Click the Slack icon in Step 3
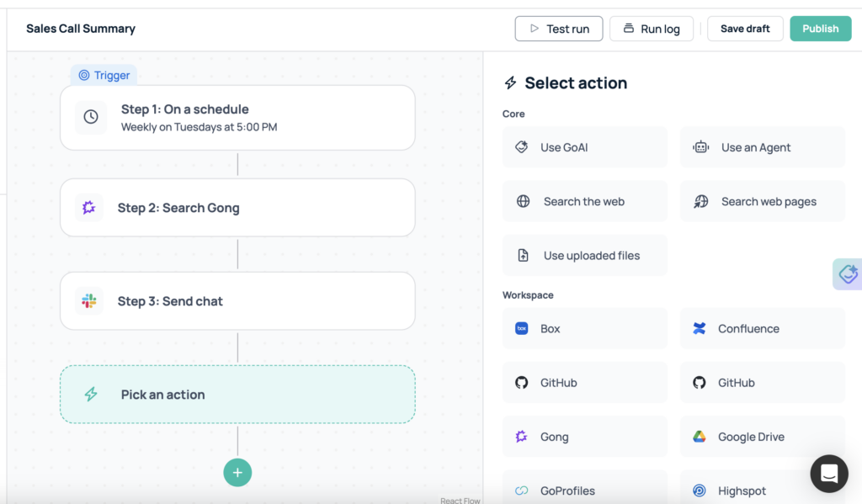This screenshot has height=504, width=862. (x=88, y=301)
